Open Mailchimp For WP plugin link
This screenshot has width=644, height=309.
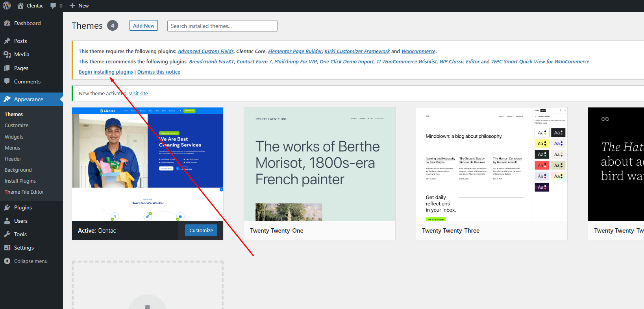(x=296, y=61)
